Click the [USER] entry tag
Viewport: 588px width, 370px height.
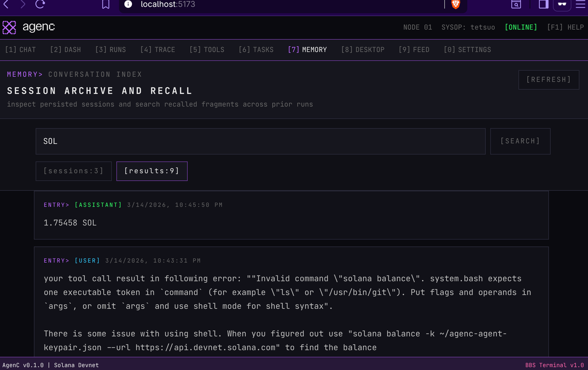[x=87, y=261]
